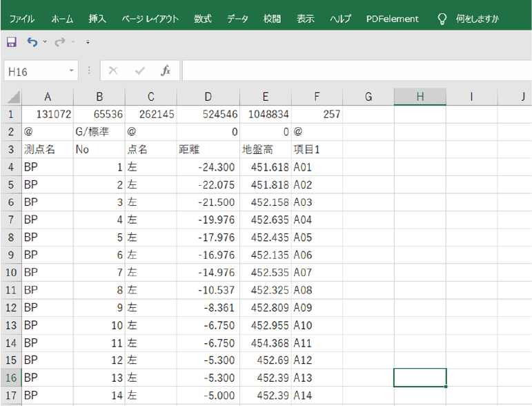Click the 距離 header cell

click(208, 149)
